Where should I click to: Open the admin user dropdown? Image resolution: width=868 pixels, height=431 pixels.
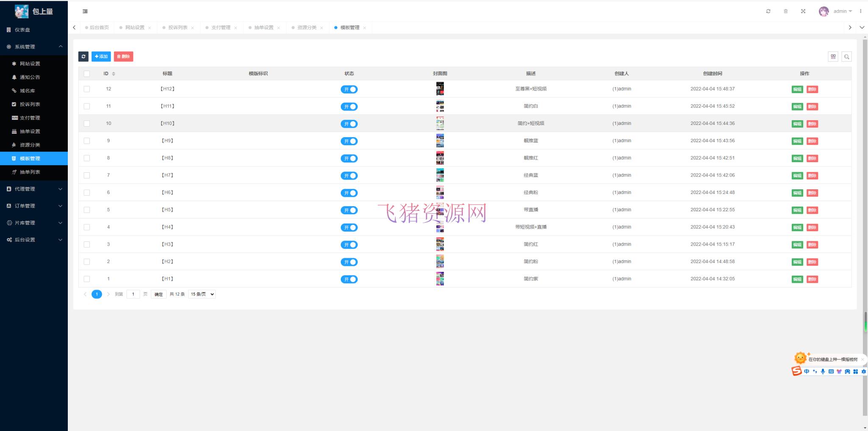click(x=843, y=11)
